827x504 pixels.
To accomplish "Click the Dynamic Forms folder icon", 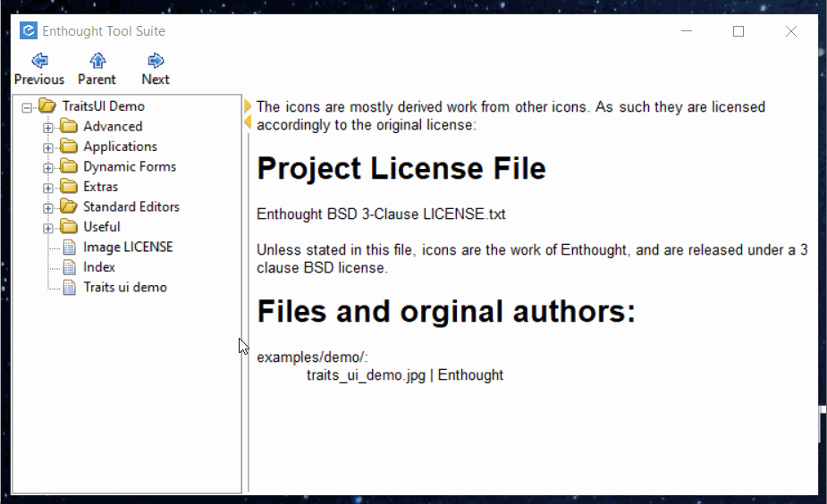I will (x=69, y=166).
